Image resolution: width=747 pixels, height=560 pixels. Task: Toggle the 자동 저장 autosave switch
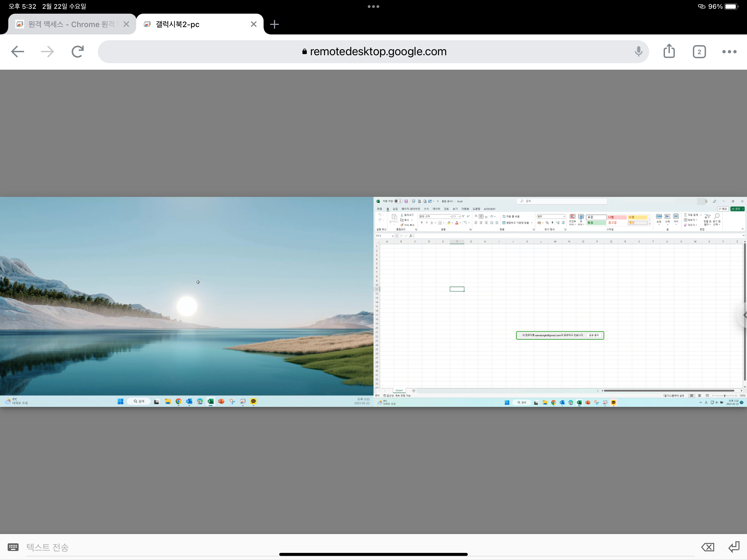tap(398, 201)
